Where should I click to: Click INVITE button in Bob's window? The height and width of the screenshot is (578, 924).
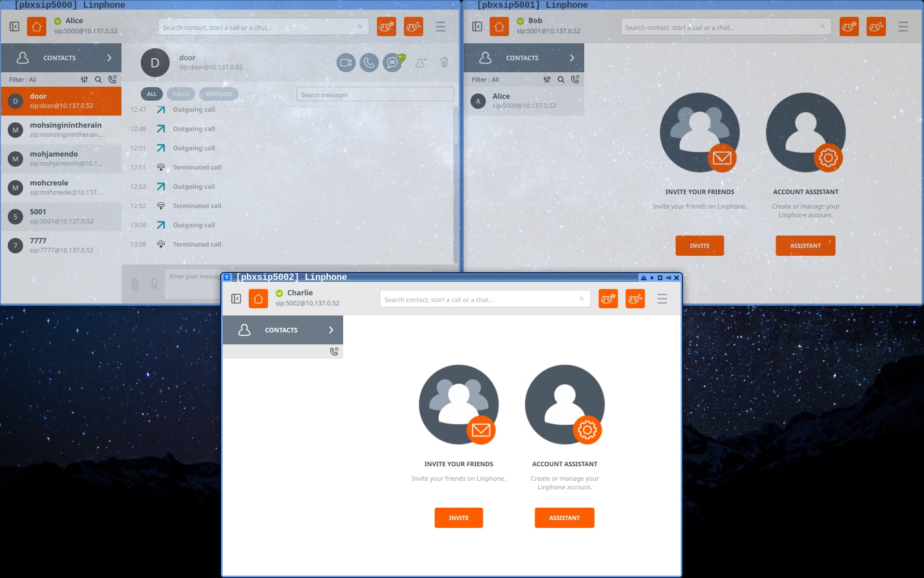699,246
